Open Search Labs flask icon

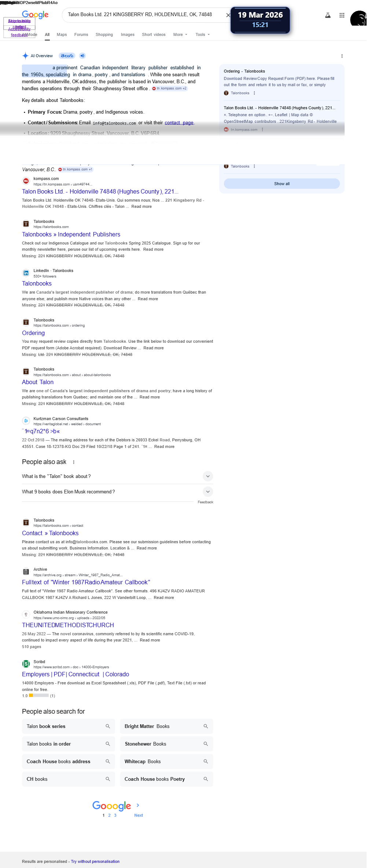pyautogui.click(x=328, y=15)
